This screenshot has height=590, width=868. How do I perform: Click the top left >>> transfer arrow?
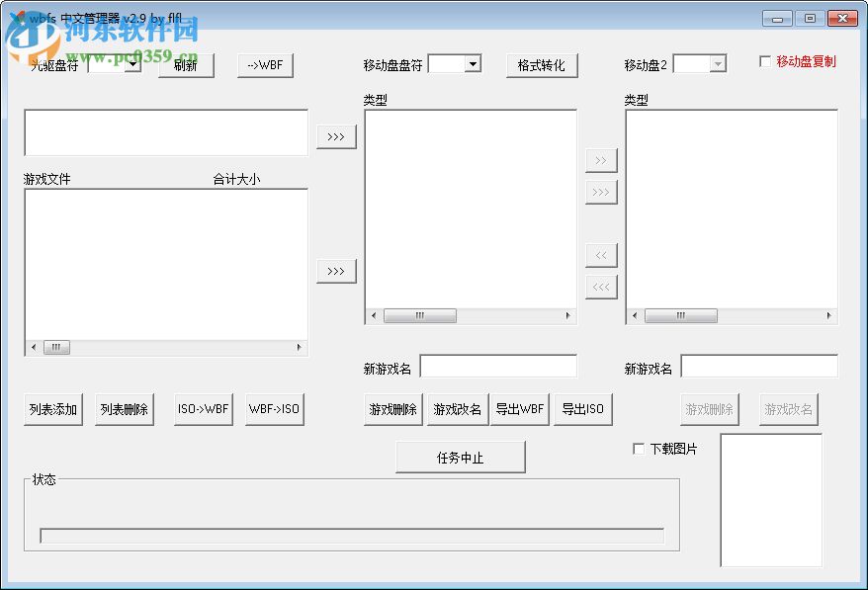(336, 136)
